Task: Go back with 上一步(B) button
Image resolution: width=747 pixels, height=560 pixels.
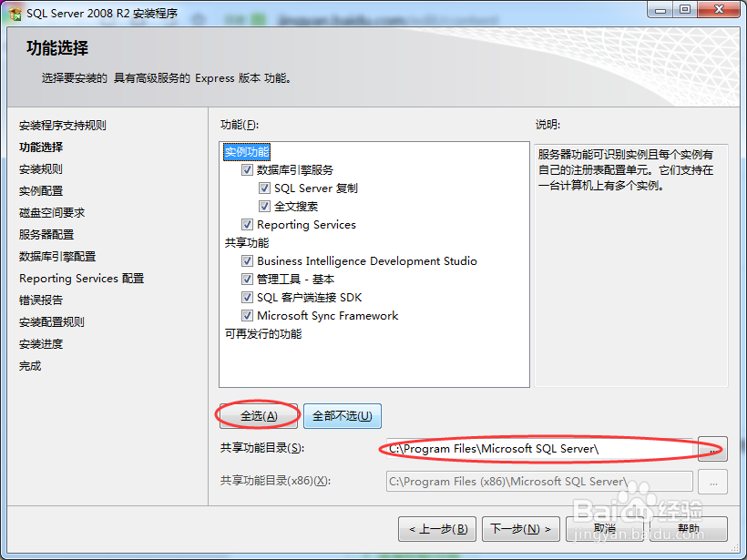Action: pyautogui.click(x=437, y=528)
